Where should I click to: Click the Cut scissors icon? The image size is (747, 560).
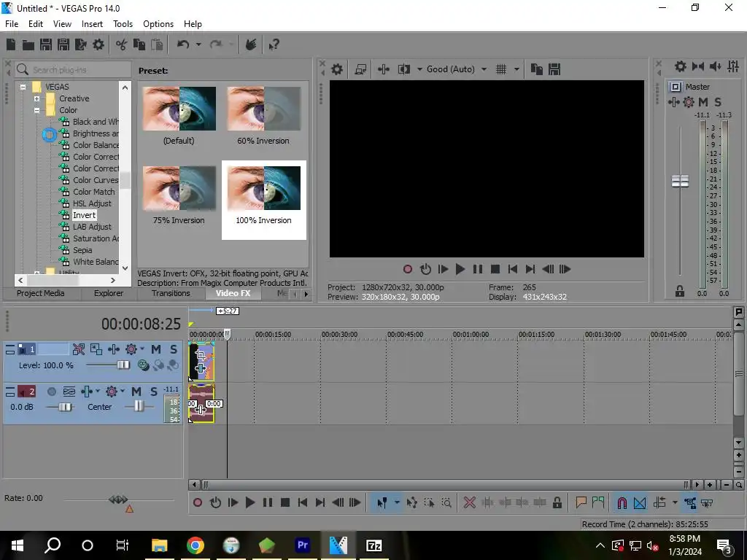click(x=122, y=44)
